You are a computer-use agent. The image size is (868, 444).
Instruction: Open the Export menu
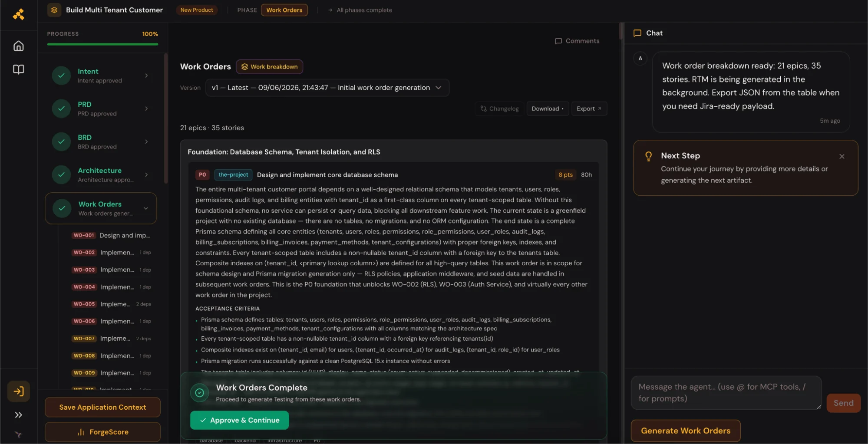click(589, 109)
